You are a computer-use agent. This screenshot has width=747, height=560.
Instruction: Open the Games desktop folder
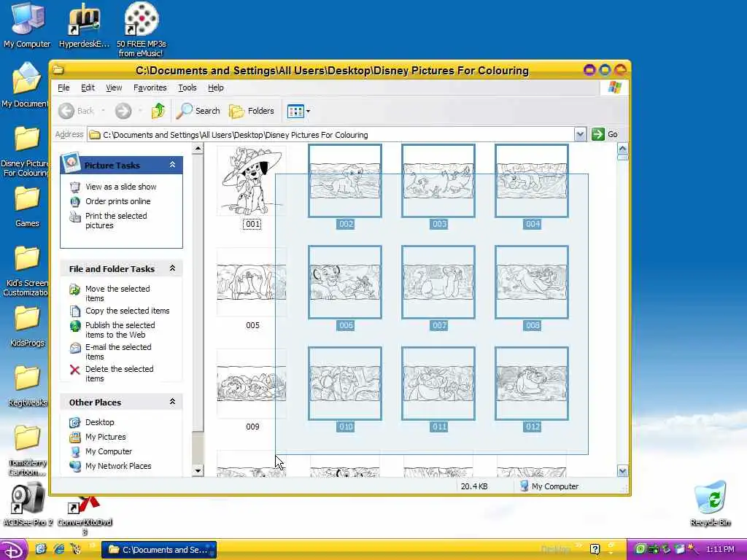click(27, 206)
